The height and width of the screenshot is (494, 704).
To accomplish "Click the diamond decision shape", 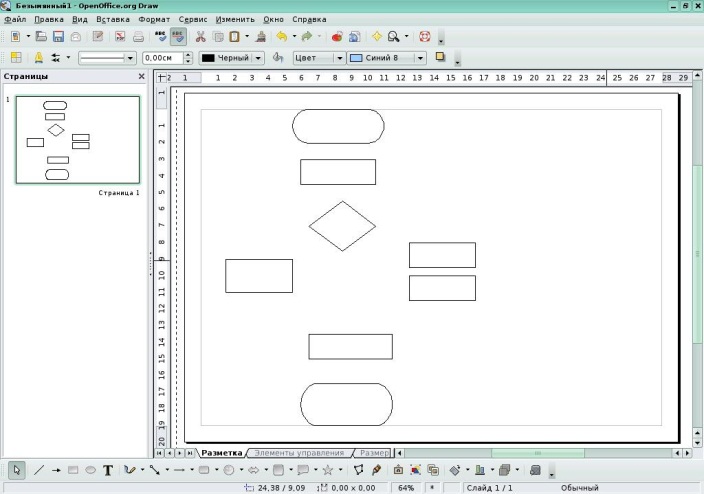I will tap(342, 226).
